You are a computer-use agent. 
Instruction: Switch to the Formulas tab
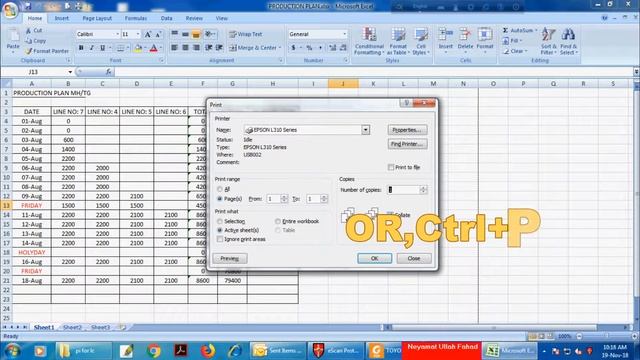click(136, 18)
